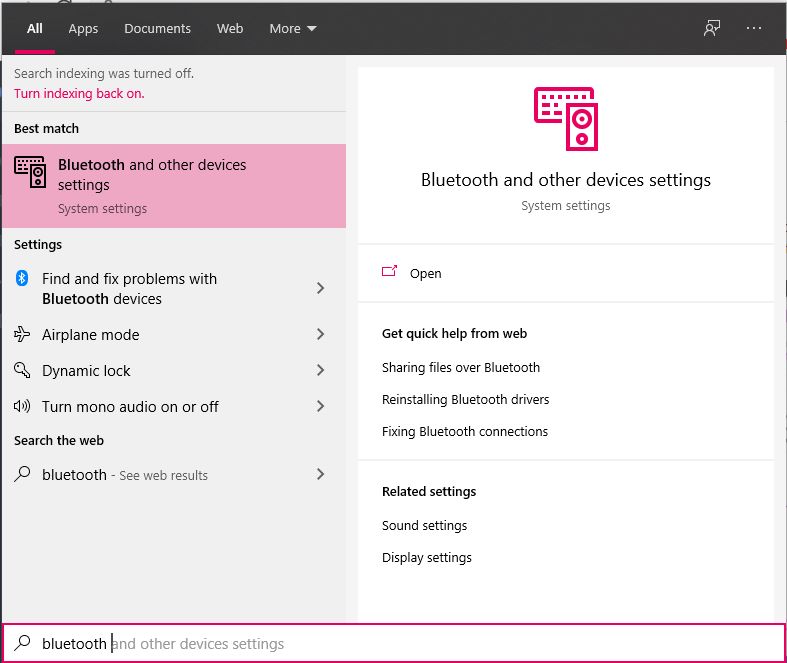Expand the bluetooth web results chevron
Screen dimensions: 787x663
click(x=320, y=474)
